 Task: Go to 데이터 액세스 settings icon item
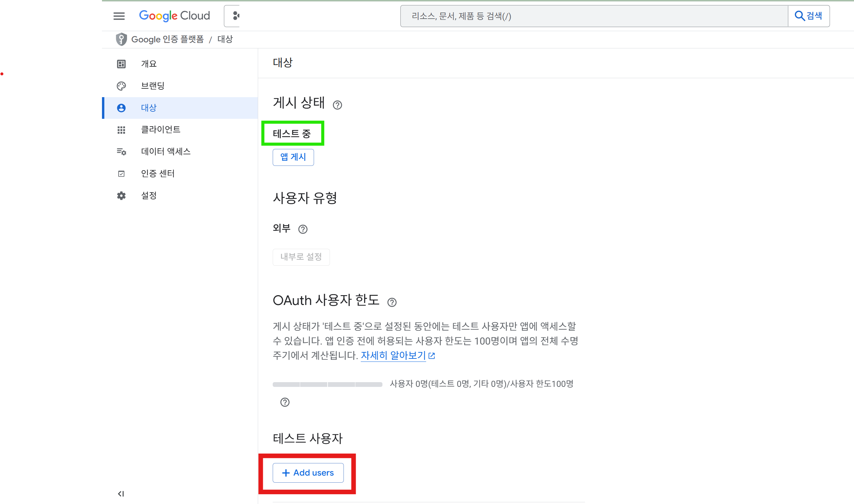click(121, 152)
